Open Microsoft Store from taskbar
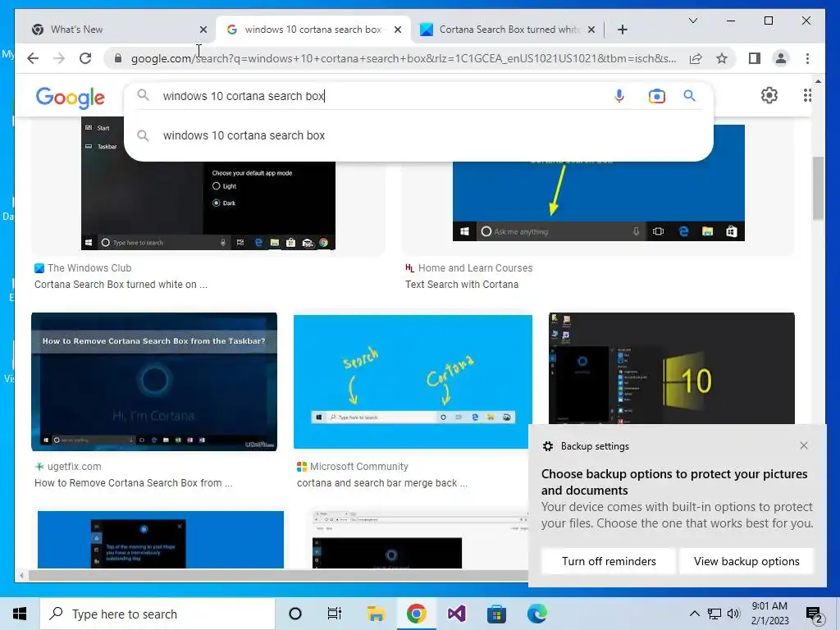840x630 pixels. pos(496,614)
